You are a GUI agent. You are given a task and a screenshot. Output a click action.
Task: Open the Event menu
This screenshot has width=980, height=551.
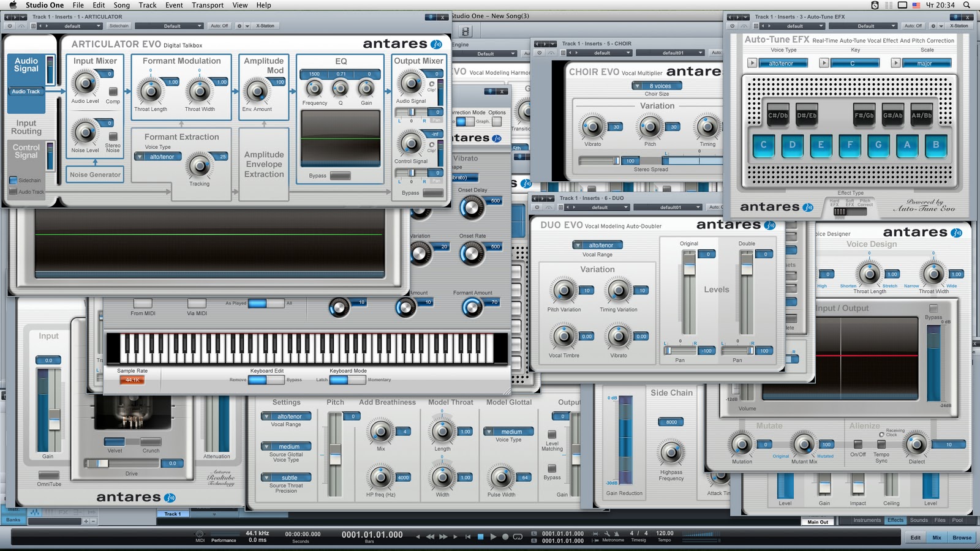(174, 5)
